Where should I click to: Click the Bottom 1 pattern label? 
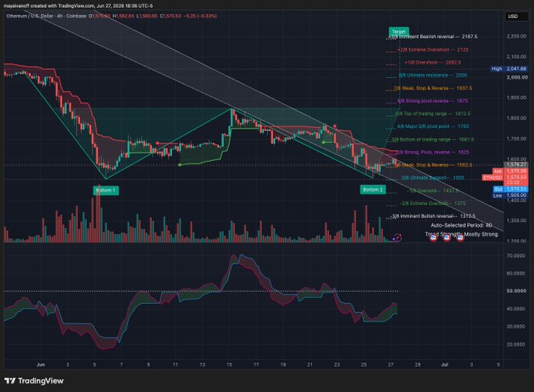click(106, 190)
